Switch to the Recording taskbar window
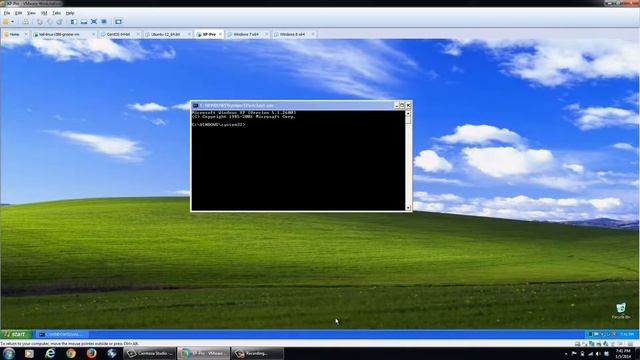 click(x=257, y=353)
